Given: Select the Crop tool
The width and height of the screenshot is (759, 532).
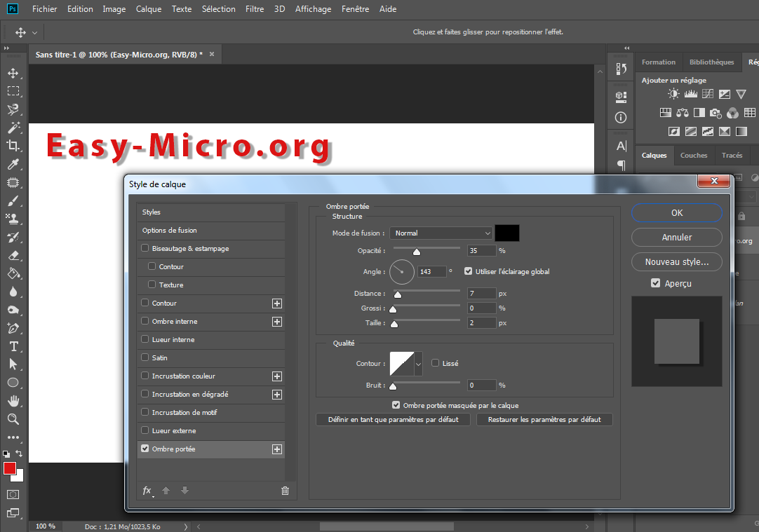Looking at the screenshot, I should tap(13, 146).
